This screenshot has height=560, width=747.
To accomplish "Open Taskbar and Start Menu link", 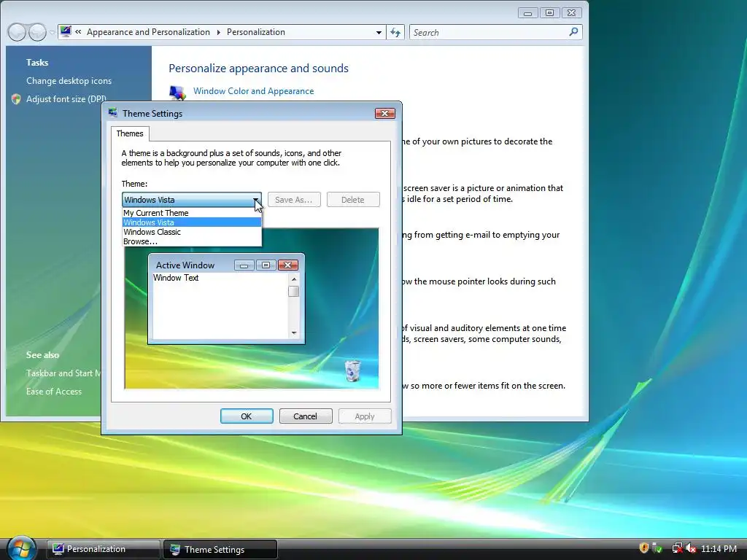I will point(64,373).
